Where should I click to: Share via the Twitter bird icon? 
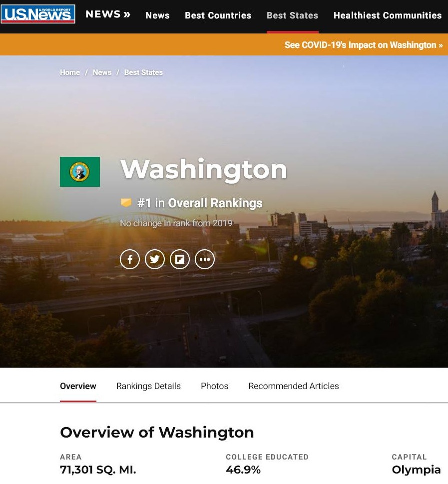155,259
